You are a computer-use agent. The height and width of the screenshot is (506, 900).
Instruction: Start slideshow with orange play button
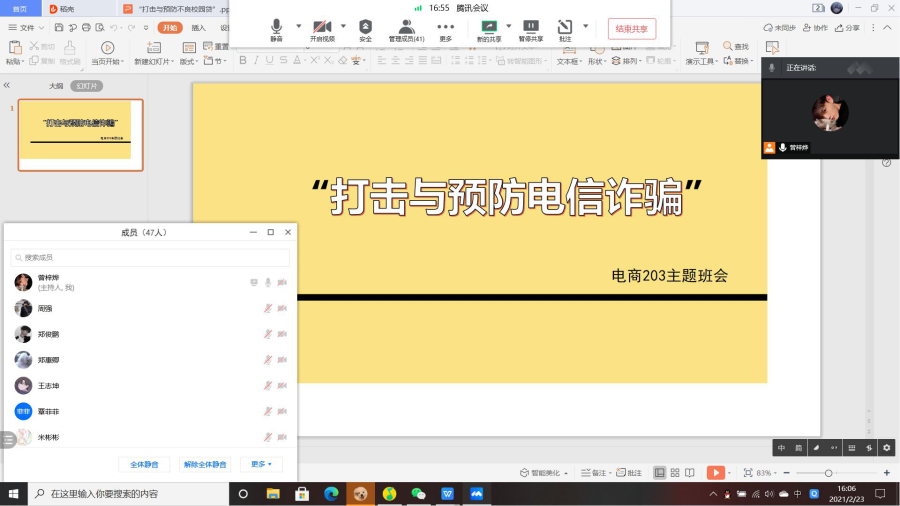716,472
